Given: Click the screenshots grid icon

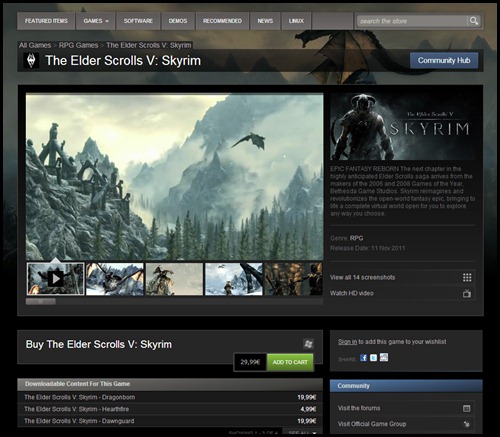Looking at the screenshot, I should pos(467,277).
